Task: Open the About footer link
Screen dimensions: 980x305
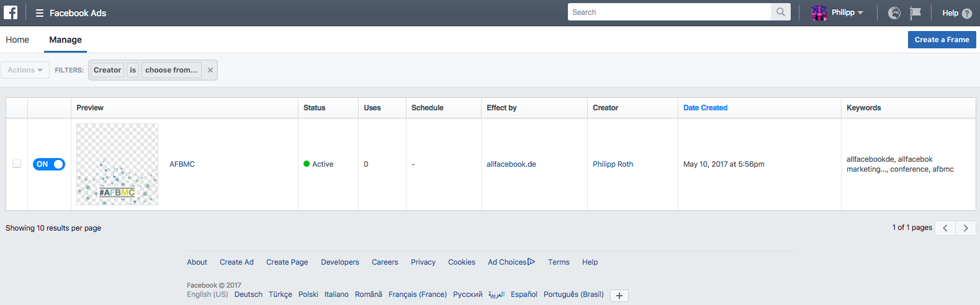Action: pos(197,262)
